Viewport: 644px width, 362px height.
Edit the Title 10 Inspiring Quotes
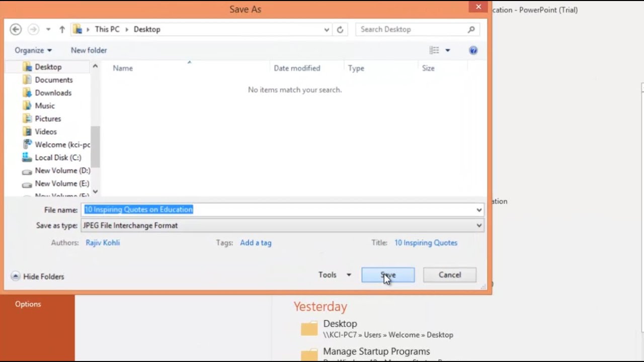[x=426, y=243]
